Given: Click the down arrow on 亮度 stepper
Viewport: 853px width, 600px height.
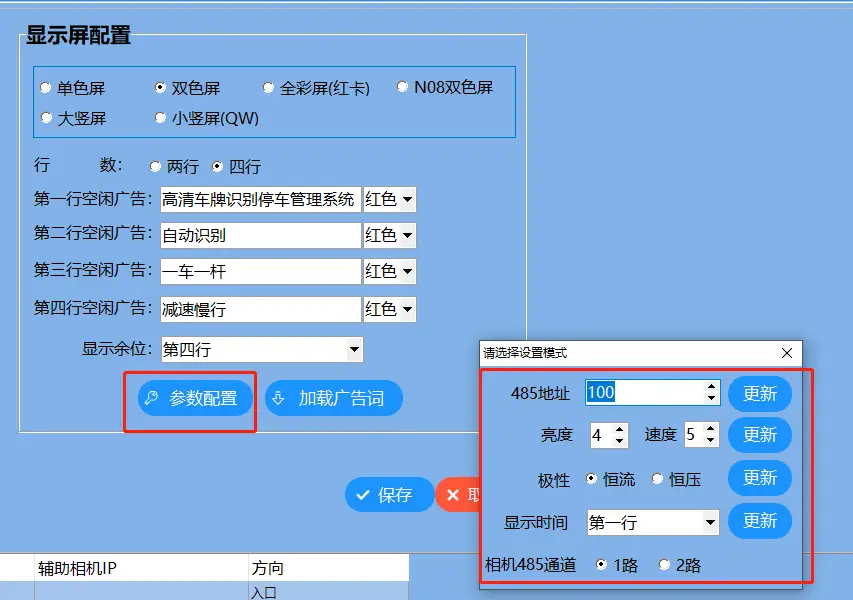Looking at the screenshot, I should tap(619, 441).
